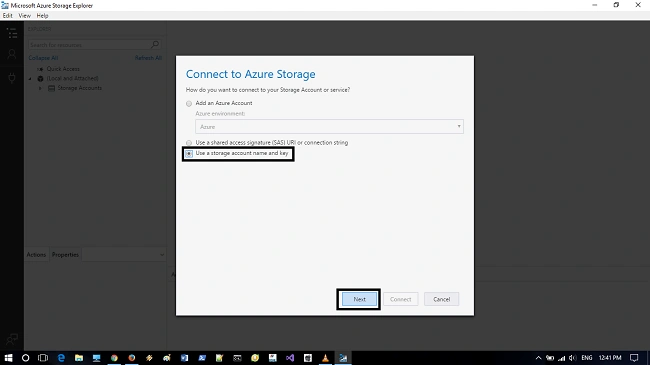650x365 pixels.
Task: Open Visual Studio from taskbar
Action: click(290, 358)
